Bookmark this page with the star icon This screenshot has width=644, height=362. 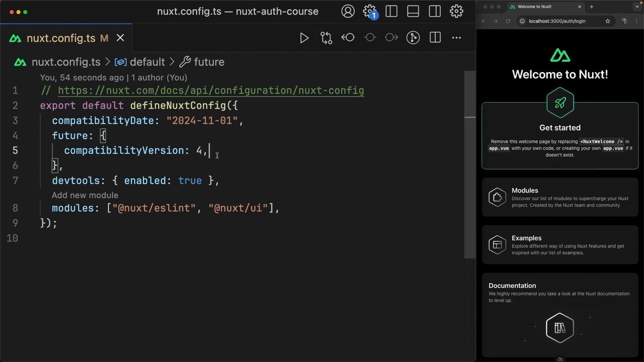(608, 21)
